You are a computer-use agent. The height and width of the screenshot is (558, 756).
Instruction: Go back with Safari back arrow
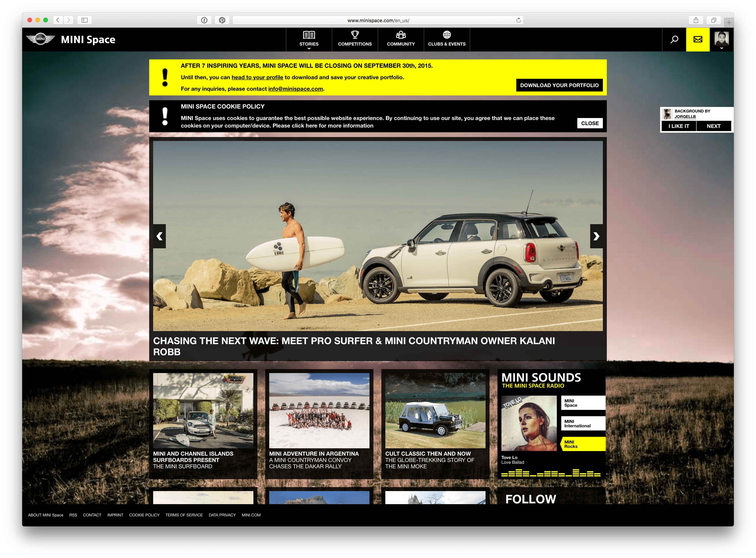coord(58,20)
